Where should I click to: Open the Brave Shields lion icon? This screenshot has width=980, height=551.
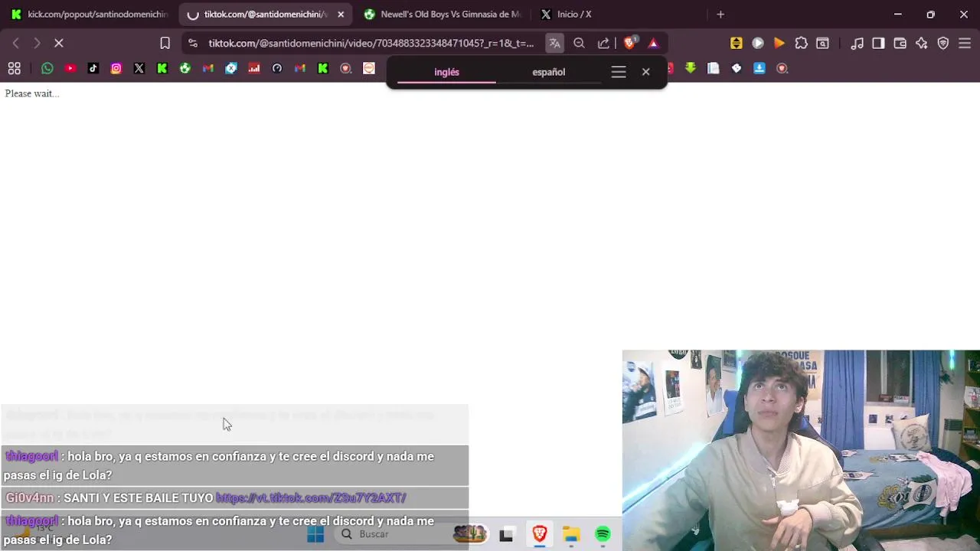pyautogui.click(x=630, y=44)
